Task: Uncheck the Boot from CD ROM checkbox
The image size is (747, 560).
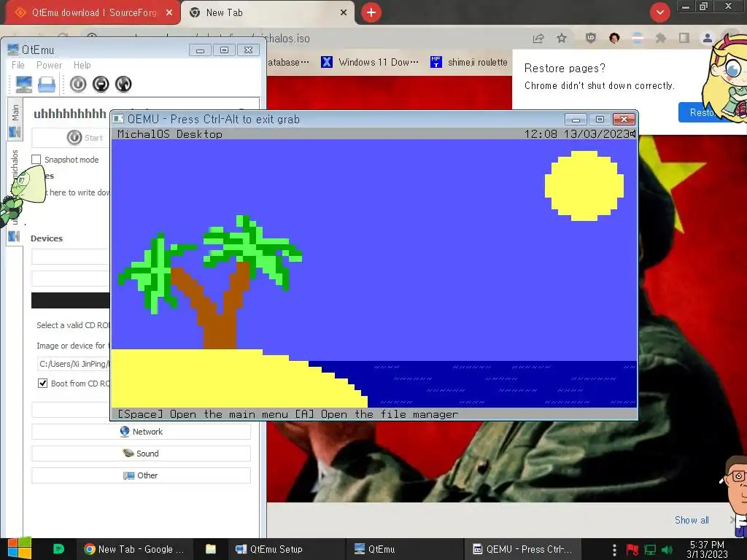Action: pos(43,384)
